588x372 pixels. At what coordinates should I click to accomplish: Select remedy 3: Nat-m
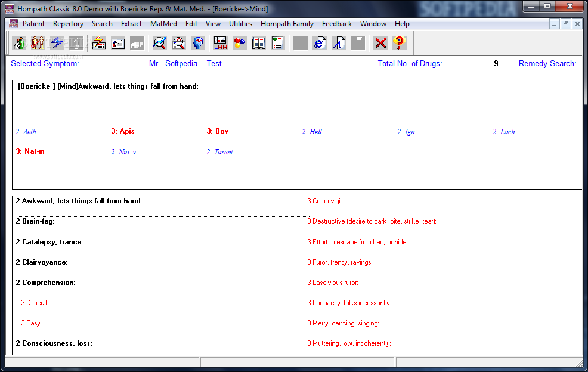(x=30, y=151)
